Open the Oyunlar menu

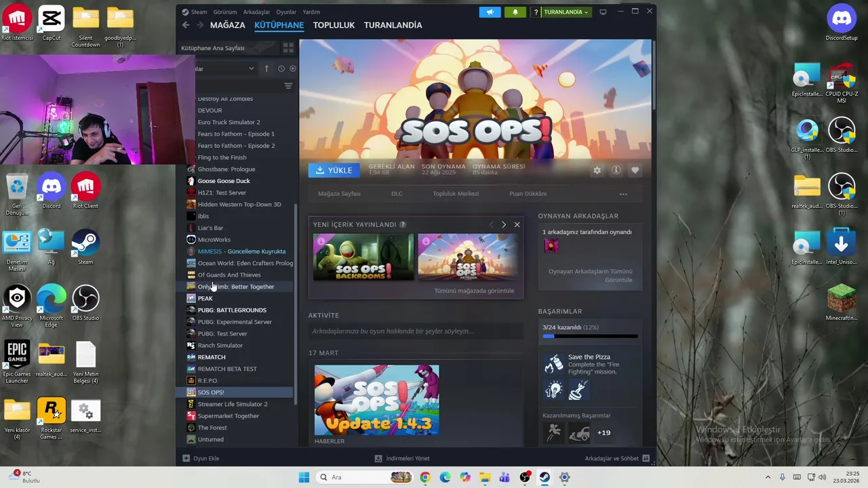[x=286, y=12]
